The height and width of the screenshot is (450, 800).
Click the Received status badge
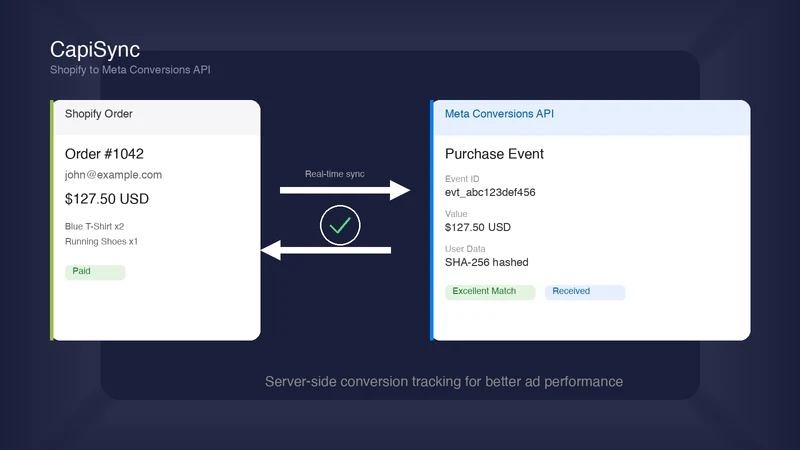(585, 292)
